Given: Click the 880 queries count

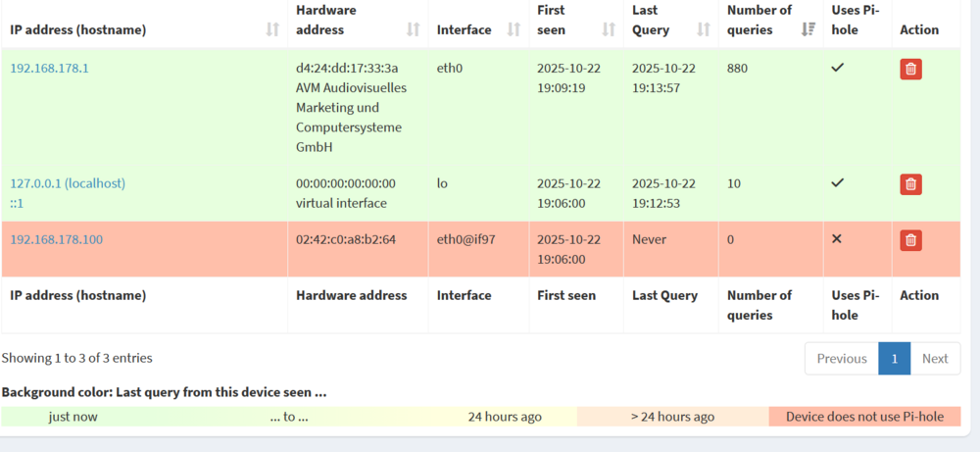Looking at the screenshot, I should point(738,69).
